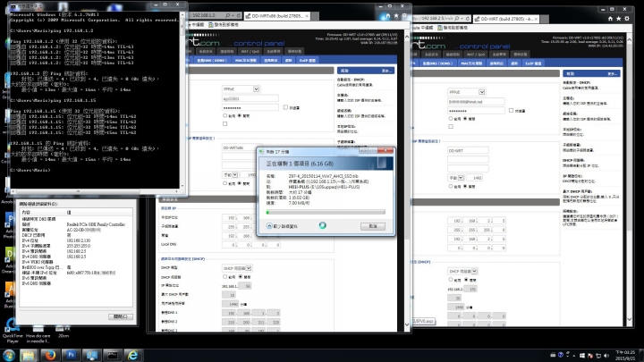Open the MAC sub-tab in left DD-WRT page
The height and width of the screenshot is (362, 644).
click(246, 61)
